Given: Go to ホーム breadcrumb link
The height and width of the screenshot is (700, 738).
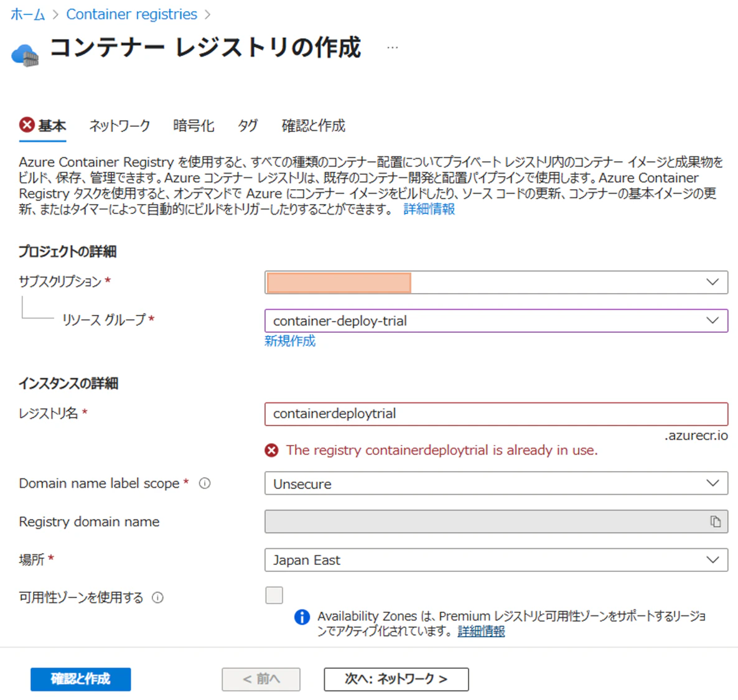Looking at the screenshot, I should [x=28, y=14].
